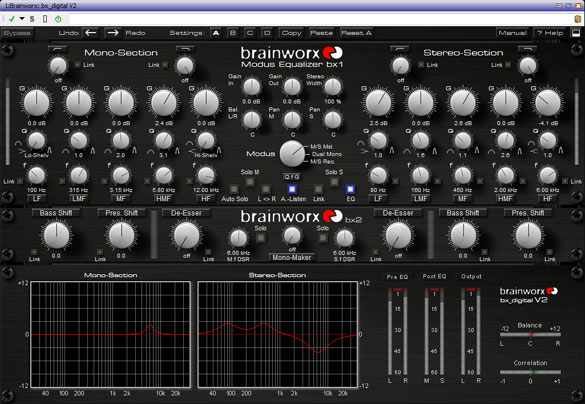Select settings slot D
Image resolution: width=585 pixels, height=404 pixels.
pyautogui.click(x=267, y=33)
